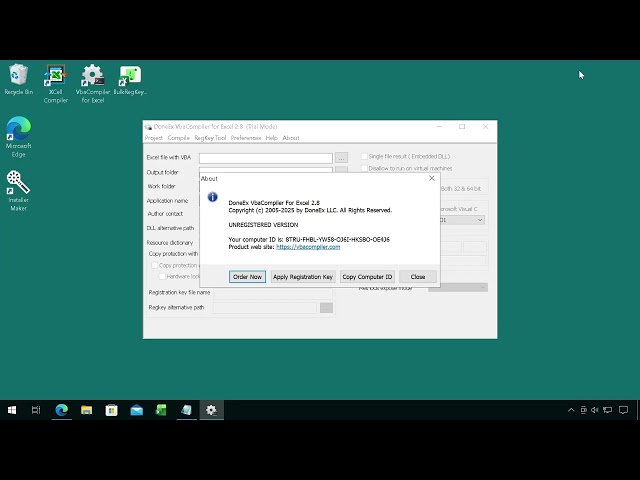Open the Project menu

(153, 138)
